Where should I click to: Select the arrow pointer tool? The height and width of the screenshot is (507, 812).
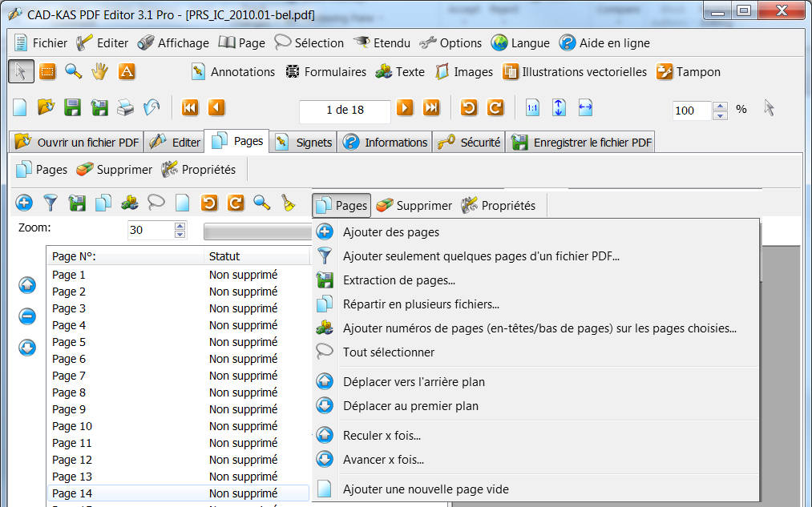pos(22,72)
